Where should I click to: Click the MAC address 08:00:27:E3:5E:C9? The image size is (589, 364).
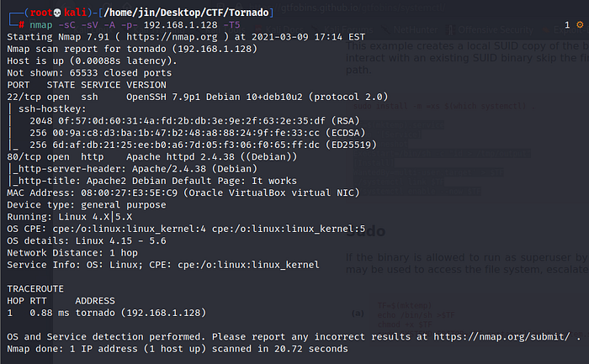coord(126,193)
